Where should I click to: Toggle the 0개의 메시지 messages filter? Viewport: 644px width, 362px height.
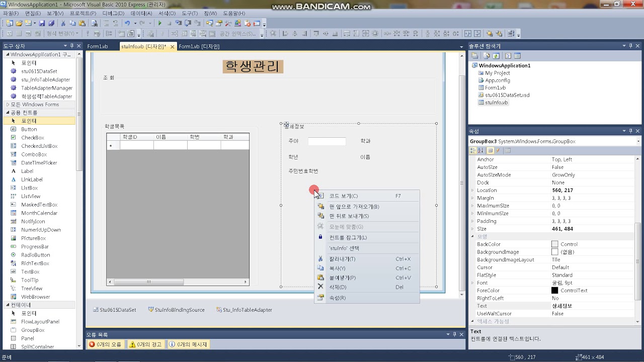coord(188,344)
